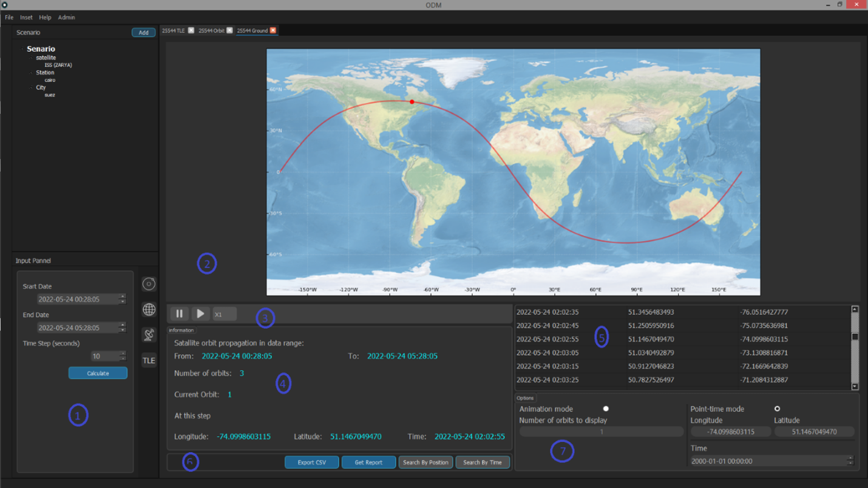This screenshot has height=488, width=868.
Task: Collapse the satellite group in the scenario tree
Action: 31,57
